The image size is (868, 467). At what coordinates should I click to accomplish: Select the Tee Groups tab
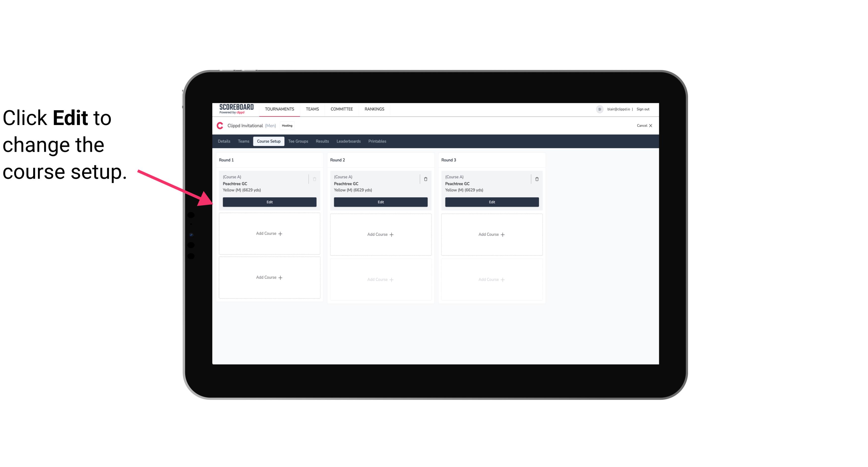(298, 141)
